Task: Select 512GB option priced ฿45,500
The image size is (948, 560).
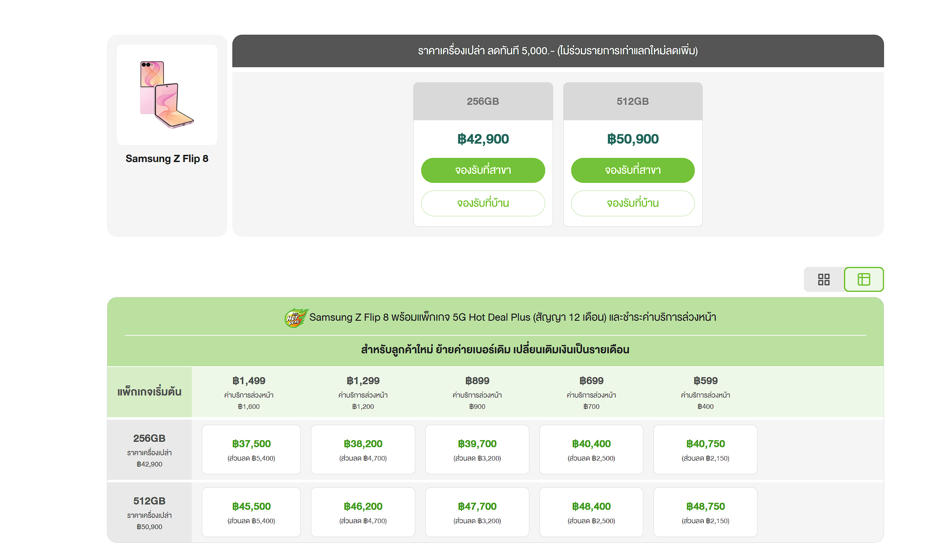Action: pyautogui.click(x=251, y=512)
